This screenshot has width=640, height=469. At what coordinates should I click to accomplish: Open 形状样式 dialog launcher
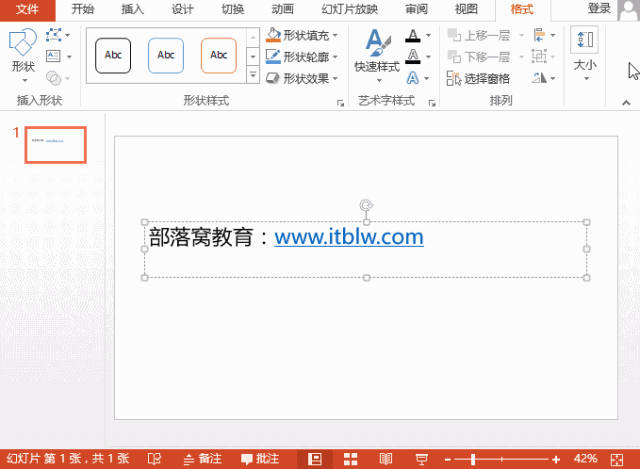point(340,103)
